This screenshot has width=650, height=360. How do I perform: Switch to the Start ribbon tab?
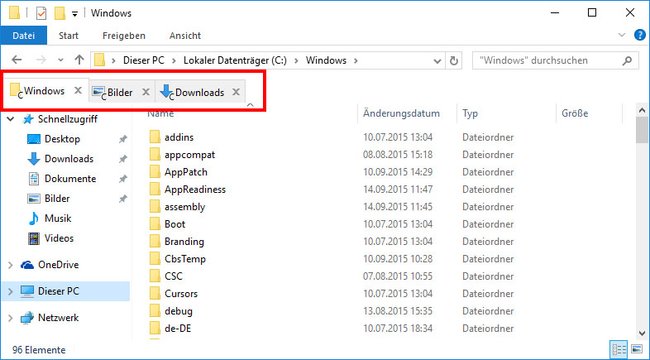click(x=68, y=36)
